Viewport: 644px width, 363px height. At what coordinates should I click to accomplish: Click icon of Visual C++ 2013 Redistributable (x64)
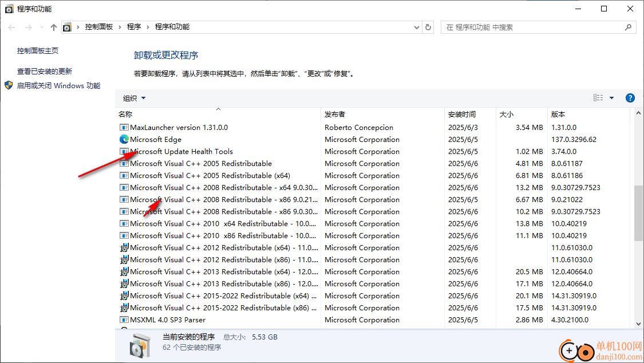[124, 271]
